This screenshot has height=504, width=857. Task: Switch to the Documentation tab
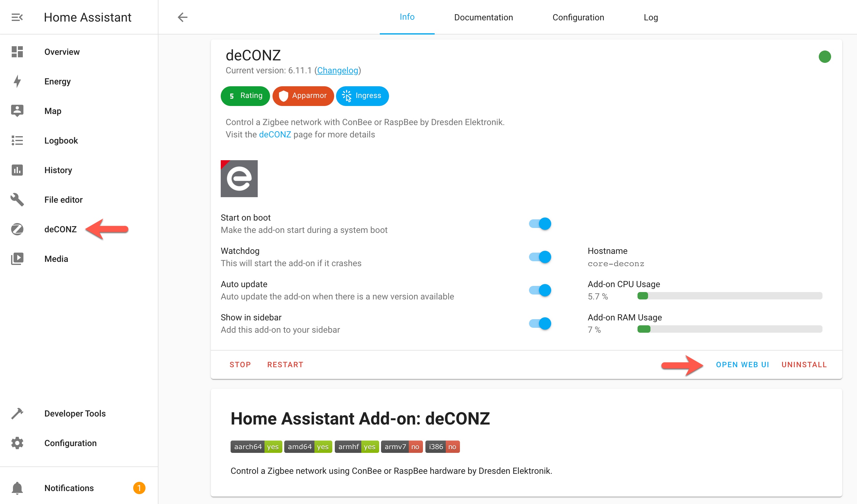click(x=483, y=17)
